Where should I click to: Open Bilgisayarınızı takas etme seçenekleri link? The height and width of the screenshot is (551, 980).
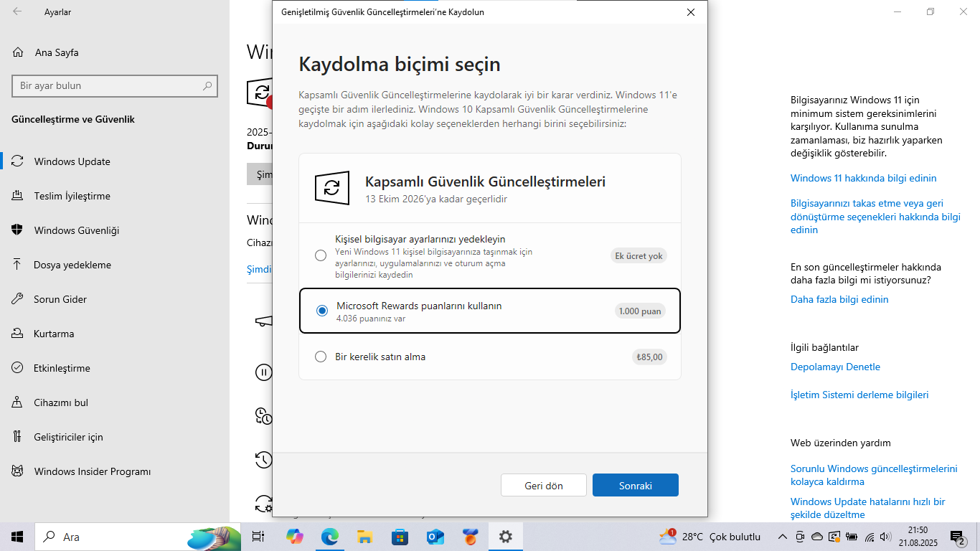[x=875, y=217]
